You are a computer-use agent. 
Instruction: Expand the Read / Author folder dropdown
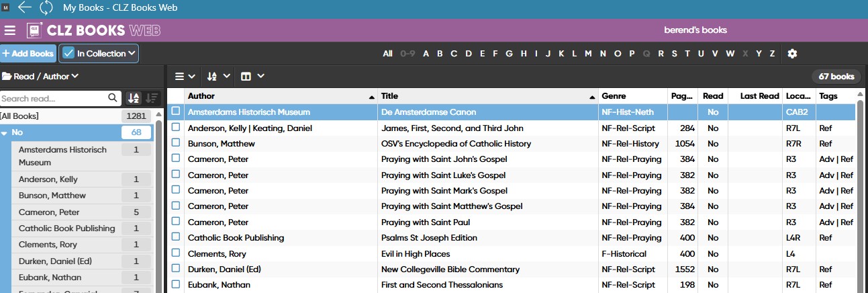point(40,77)
